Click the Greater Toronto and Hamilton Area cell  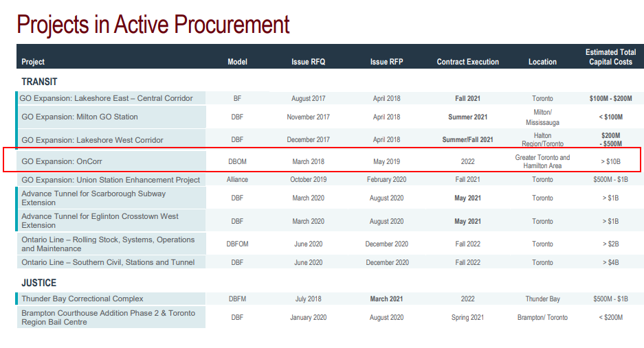coord(542,162)
